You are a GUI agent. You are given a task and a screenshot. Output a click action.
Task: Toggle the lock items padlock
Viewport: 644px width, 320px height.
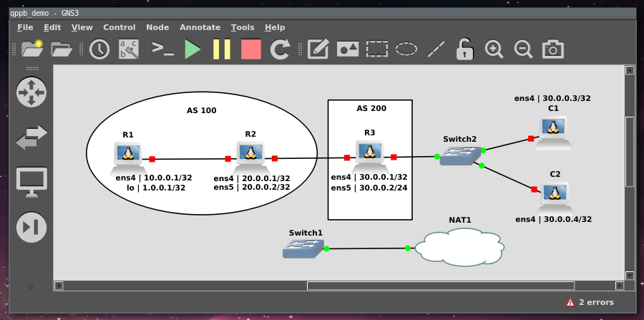coord(465,49)
